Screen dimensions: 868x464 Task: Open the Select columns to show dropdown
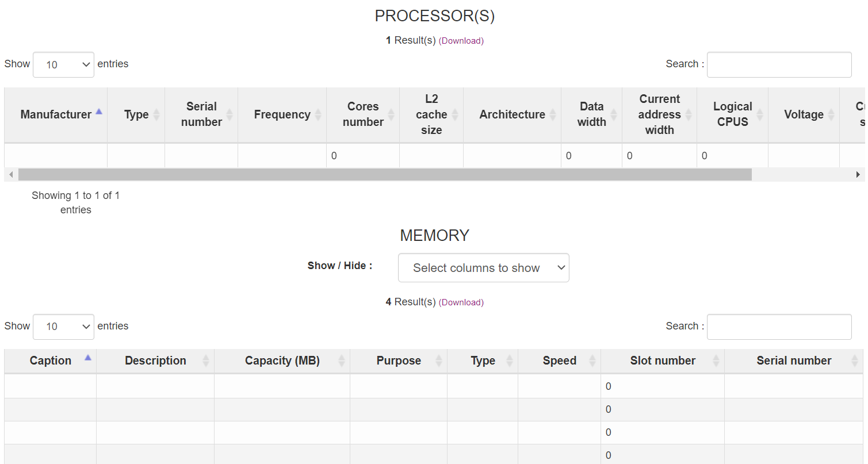(x=483, y=267)
